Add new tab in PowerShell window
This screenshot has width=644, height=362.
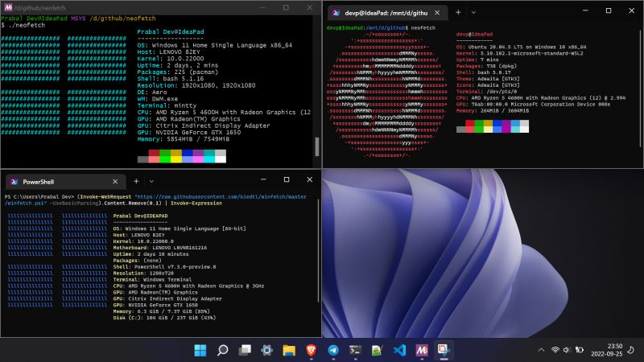coord(136,181)
